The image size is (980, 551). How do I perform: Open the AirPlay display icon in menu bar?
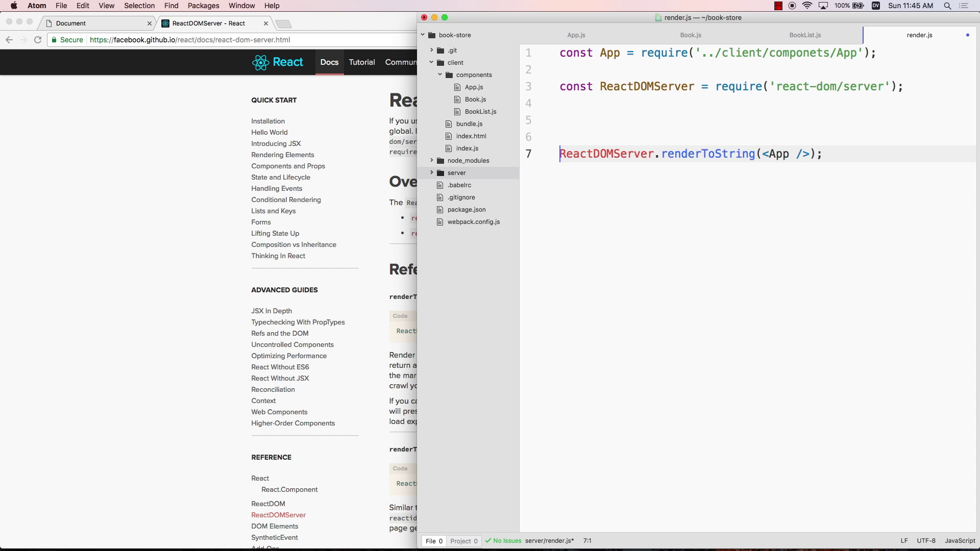[823, 6]
